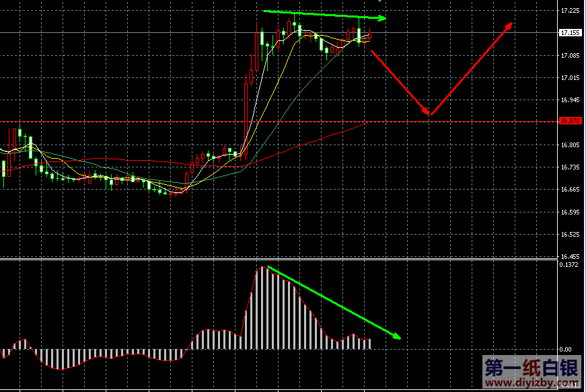Select the red 16.878 price level label
Screen dimensions: 586x392
coord(571,121)
